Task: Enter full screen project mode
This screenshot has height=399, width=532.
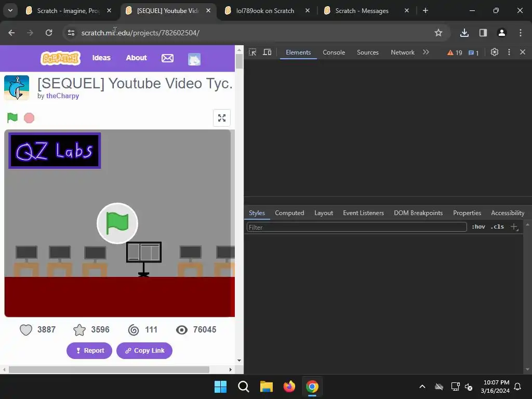Action: pyautogui.click(x=222, y=118)
